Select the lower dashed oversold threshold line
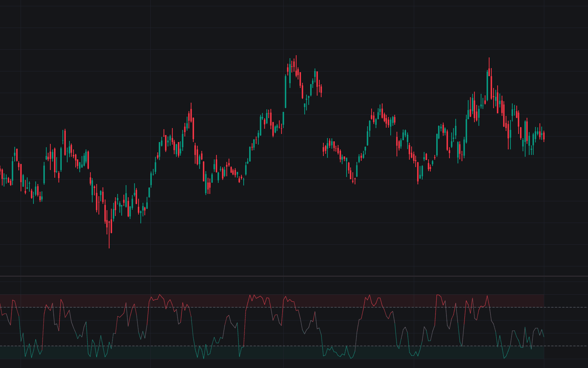Screen dimensions: 588x368 point(294,346)
